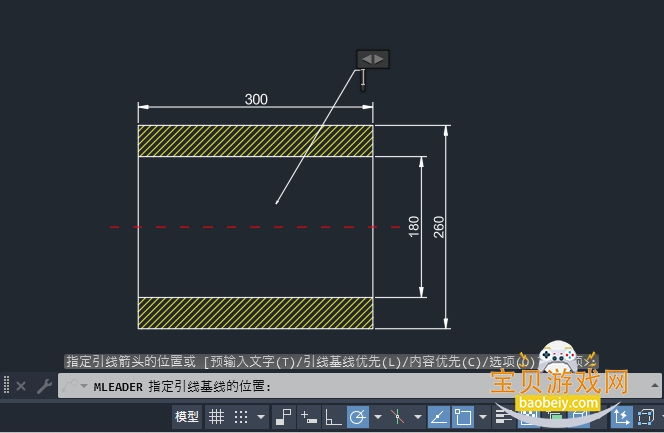The width and height of the screenshot is (664, 433).
Task: Open snap mode settings dropdown arrow
Action: (261, 417)
